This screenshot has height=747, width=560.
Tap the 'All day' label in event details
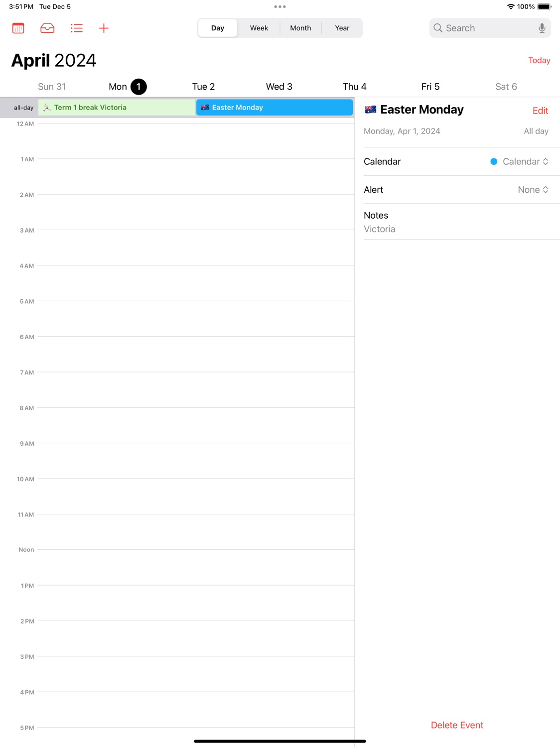(x=536, y=131)
